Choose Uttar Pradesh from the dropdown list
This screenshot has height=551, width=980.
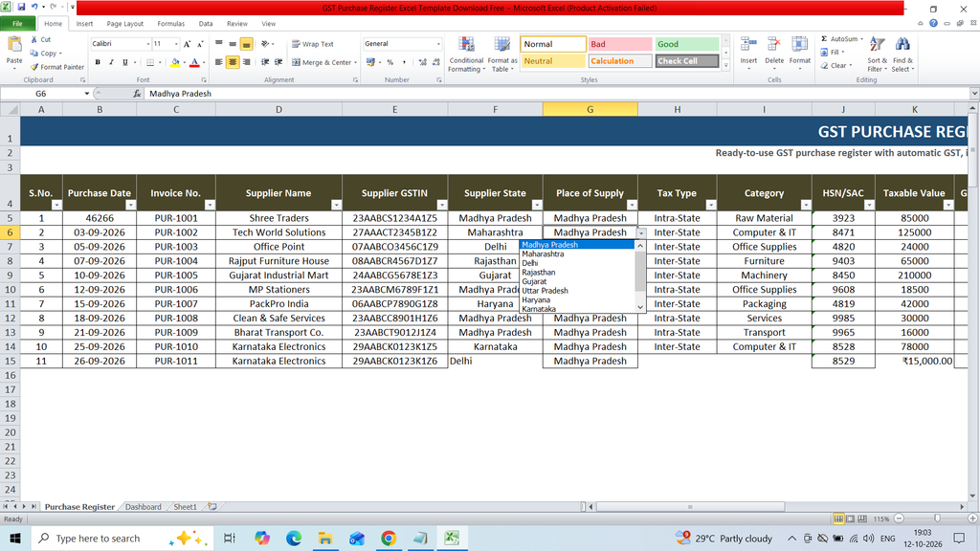545,291
